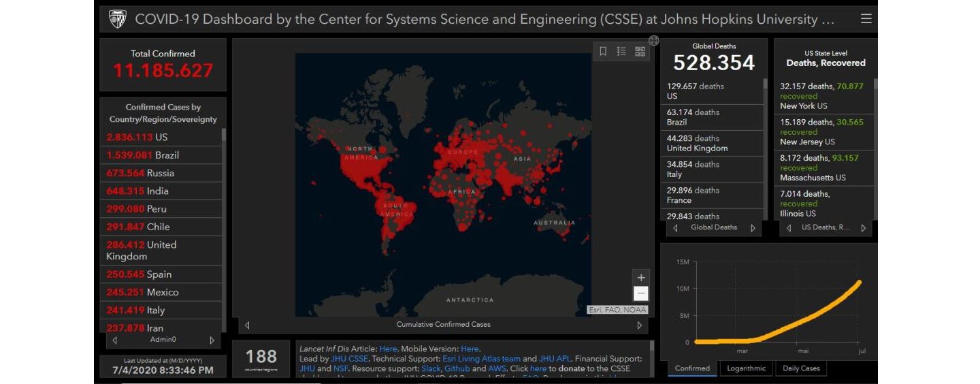Viewport: 980px width, 384px height.
Task: Click the italic here donate link
Action: (x=538, y=369)
